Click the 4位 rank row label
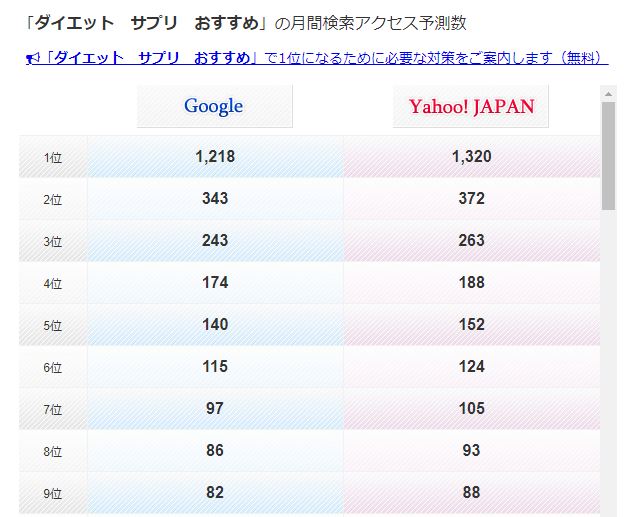 (53, 283)
